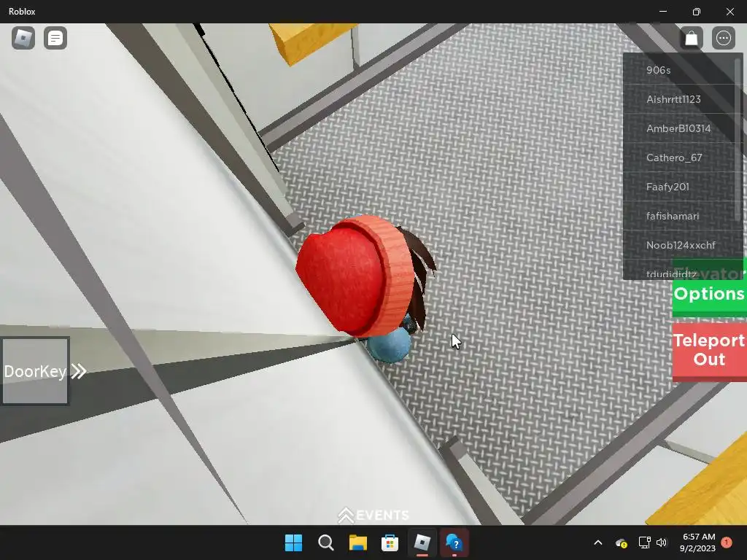Expand the EVENTS panel at bottom
Viewport: 747px width, 560px height.
point(373,515)
